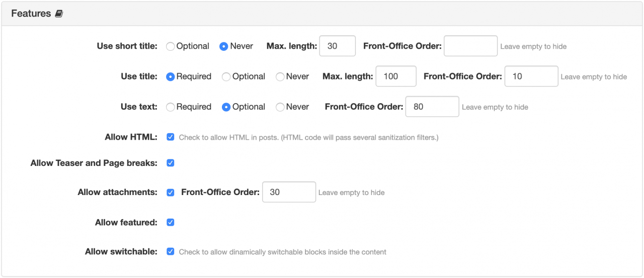The width and height of the screenshot is (644, 278).
Task: Click Leave empty to hide in Use text row
Action: [495, 107]
